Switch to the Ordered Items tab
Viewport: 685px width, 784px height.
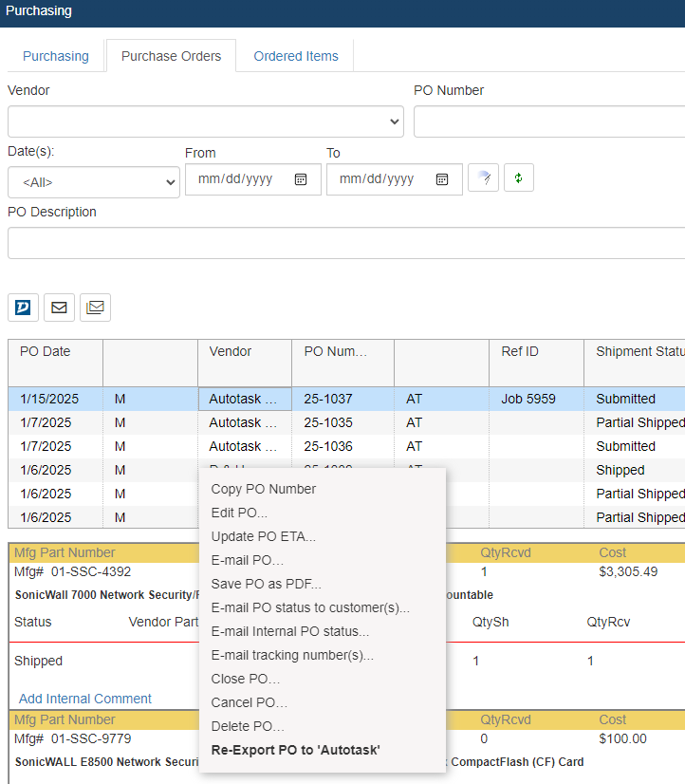coord(296,56)
